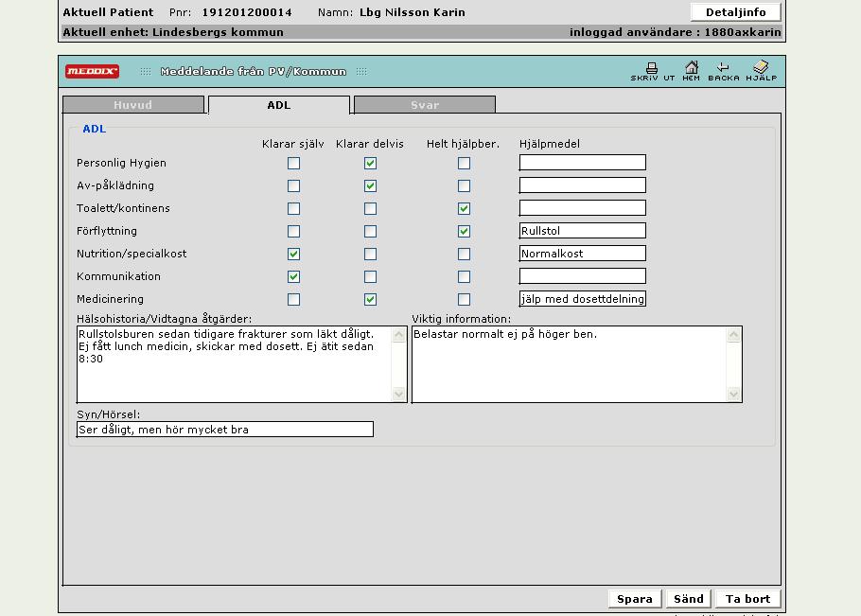Delete the message with Ta bort
Image resolution: width=861 pixels, height=616 pixels.
(747, 599)
